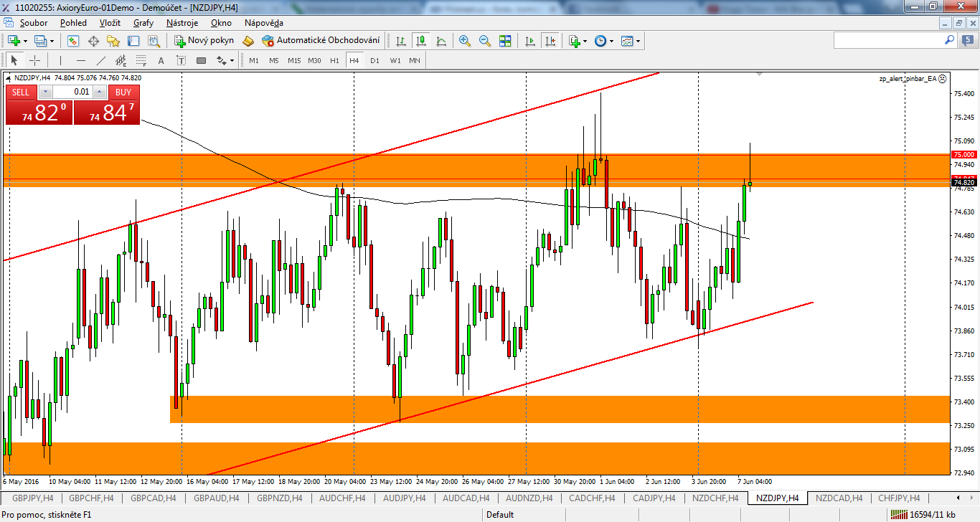
Task: Toggle Automatické Obchodování
Action: tap(321, 41)
